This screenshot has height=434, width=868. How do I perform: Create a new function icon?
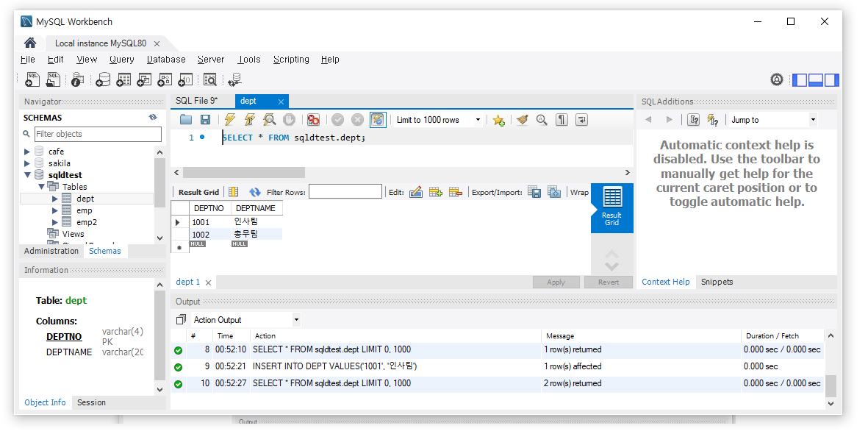(x=185, y=80)
